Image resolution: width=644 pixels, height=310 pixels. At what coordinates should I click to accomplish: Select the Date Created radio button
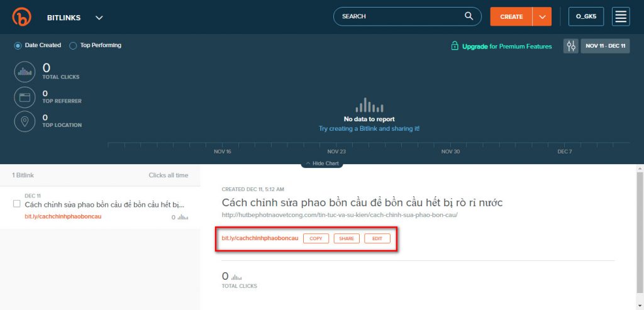pos(18,45)
